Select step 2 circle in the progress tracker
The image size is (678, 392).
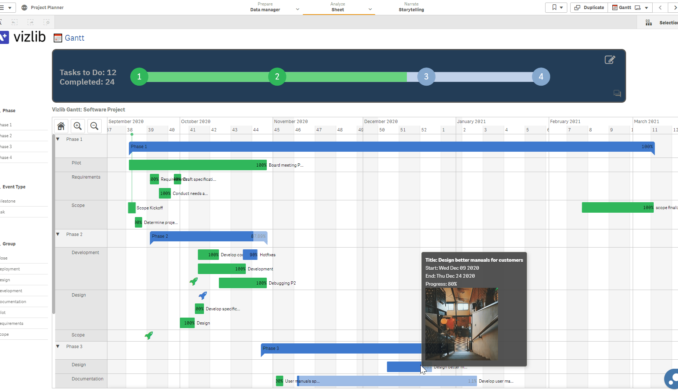click(277, 77)
